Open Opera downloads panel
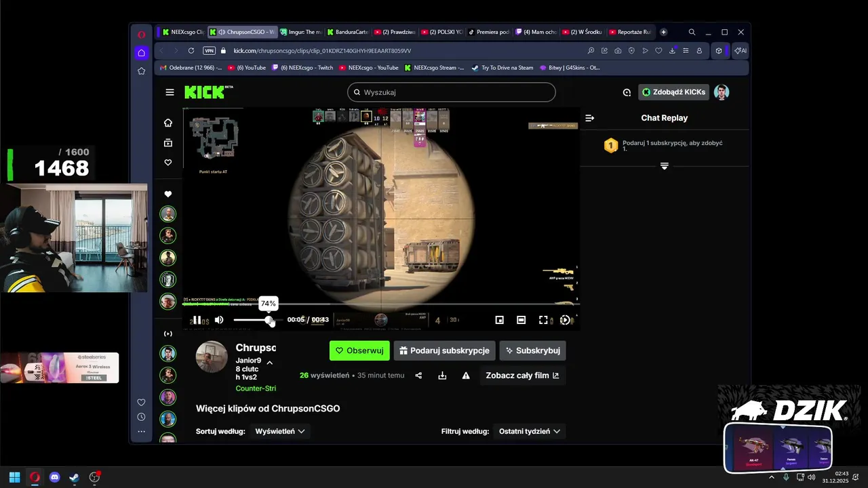This screenshot has width=868, height=488. pos(672,51)
